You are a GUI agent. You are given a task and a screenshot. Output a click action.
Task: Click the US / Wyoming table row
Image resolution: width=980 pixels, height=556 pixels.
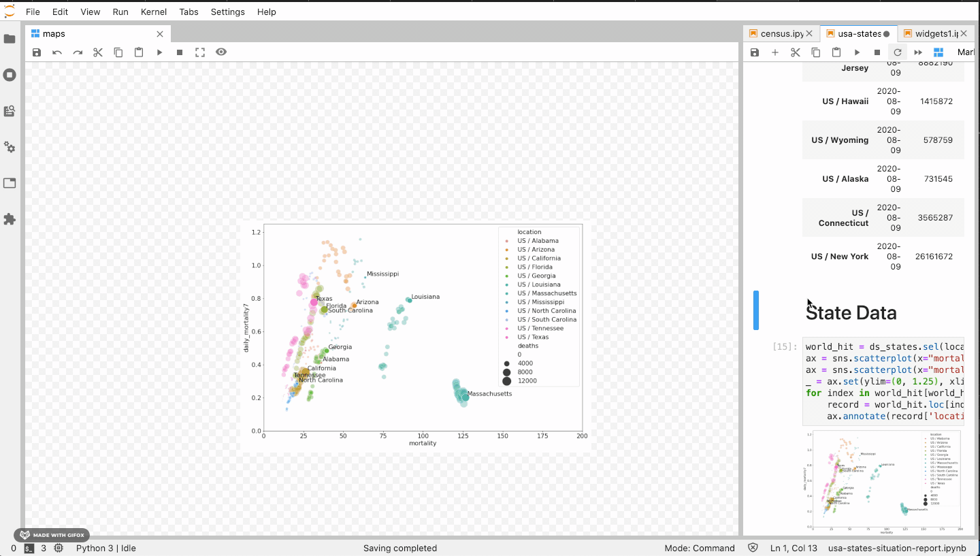883,140
